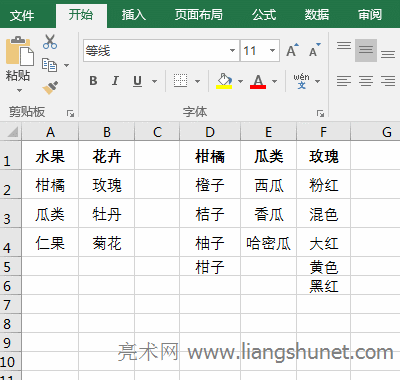Select cell containing 西瓜
Viewport: 400px width, 380px height.
[268, 184]
